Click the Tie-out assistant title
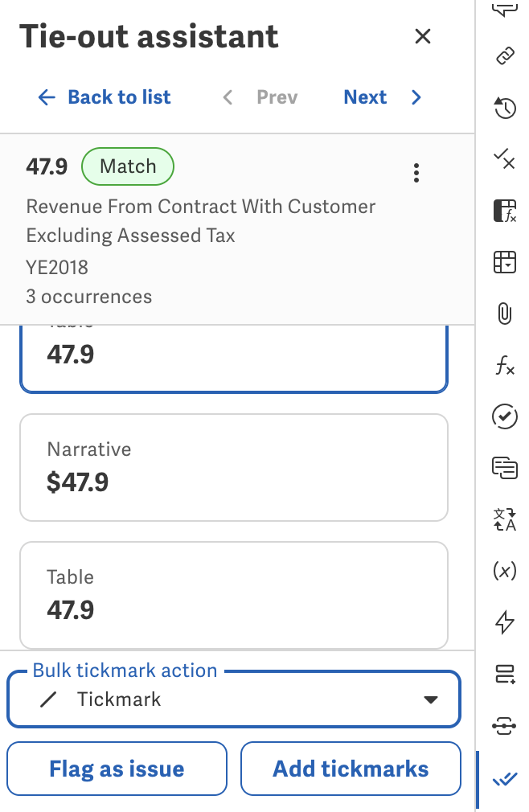 [x=149, y=36]
